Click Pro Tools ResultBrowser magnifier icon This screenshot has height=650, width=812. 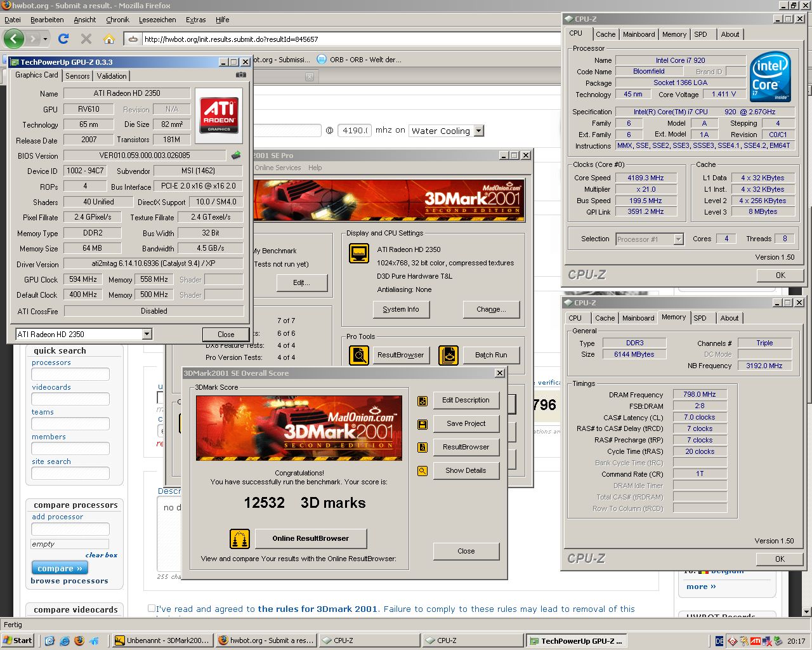coord(359,355)
